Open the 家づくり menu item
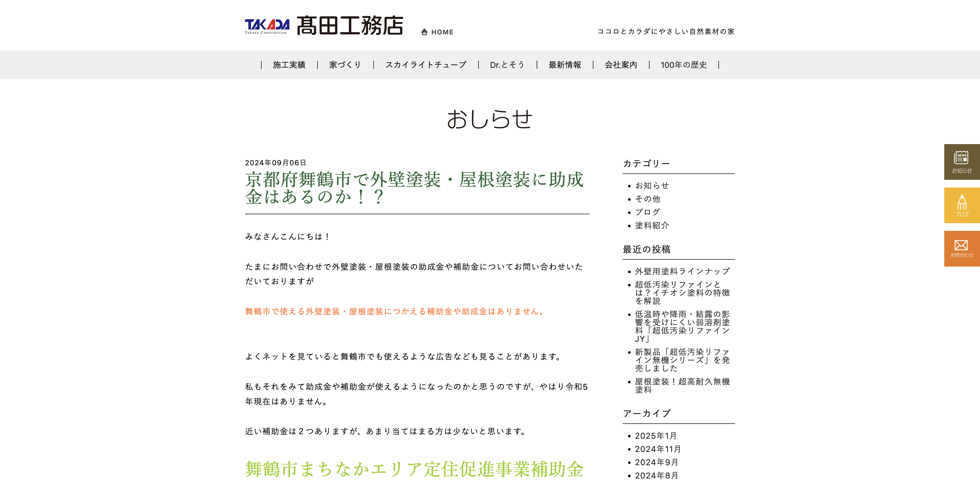 pyautogui.click(x=345, y=65)
